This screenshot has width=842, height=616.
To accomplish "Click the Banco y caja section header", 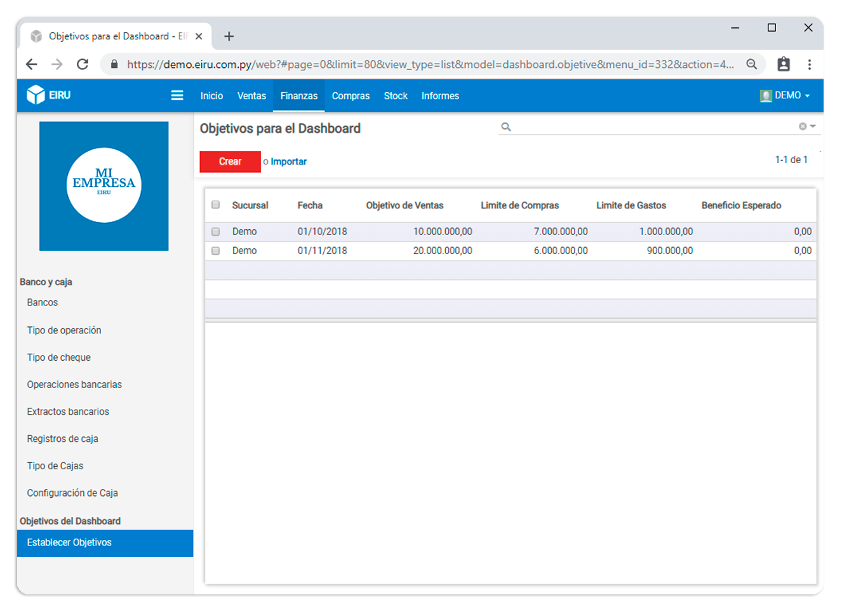I will pyautogui.click(x=46, y=282).
